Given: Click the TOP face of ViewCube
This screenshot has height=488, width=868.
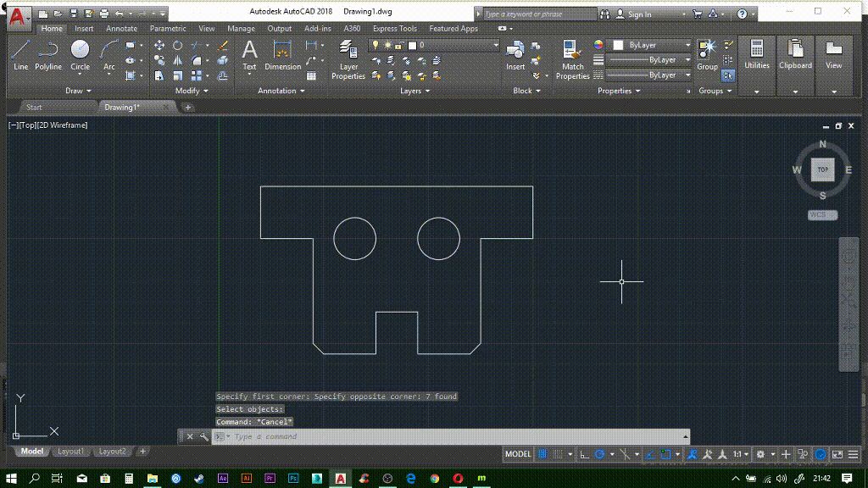Looking at the screenshot, I should 822,169.
